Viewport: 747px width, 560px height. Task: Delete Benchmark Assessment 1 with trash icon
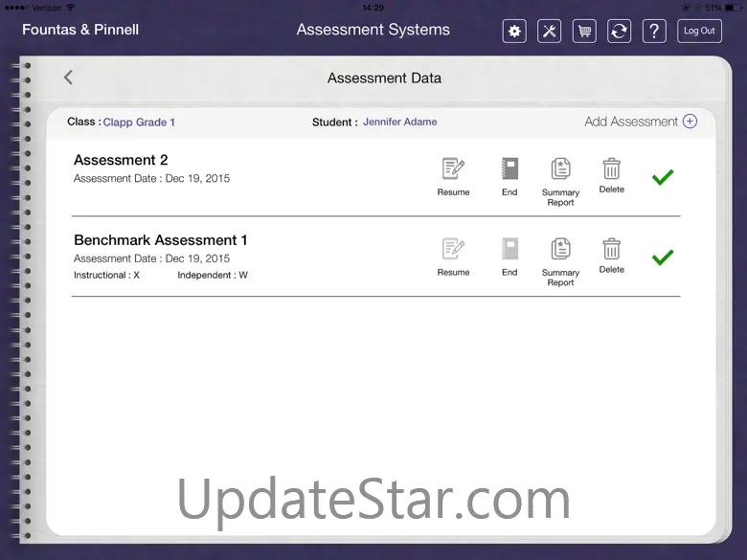(611, 256)
